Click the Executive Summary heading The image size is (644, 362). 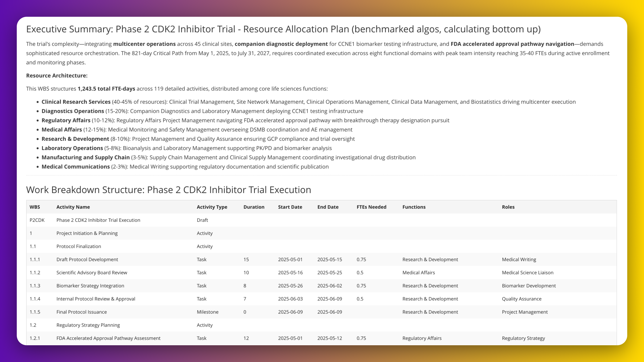[x=283, y=29]
